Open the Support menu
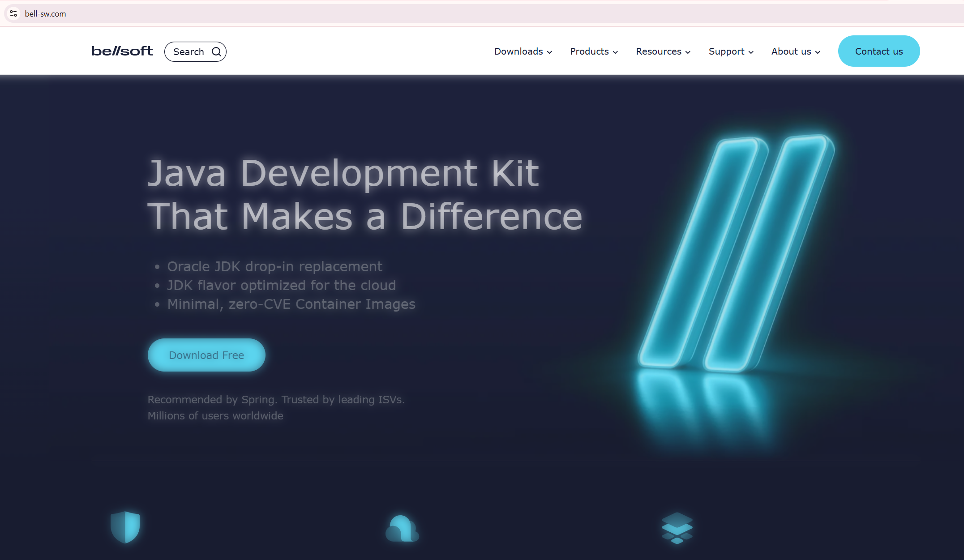 pos(726,51)
